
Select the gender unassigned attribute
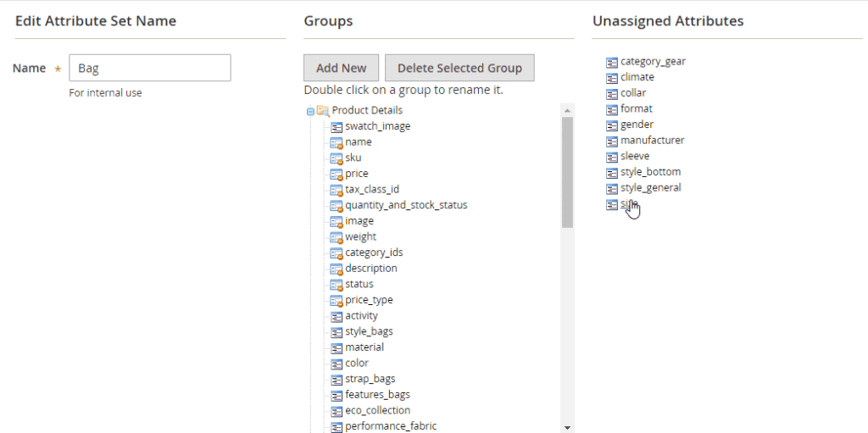[x=637, y=125]
